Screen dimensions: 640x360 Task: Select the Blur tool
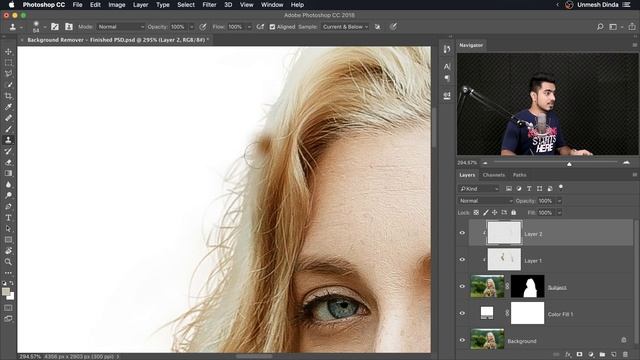tap(8, 184)
